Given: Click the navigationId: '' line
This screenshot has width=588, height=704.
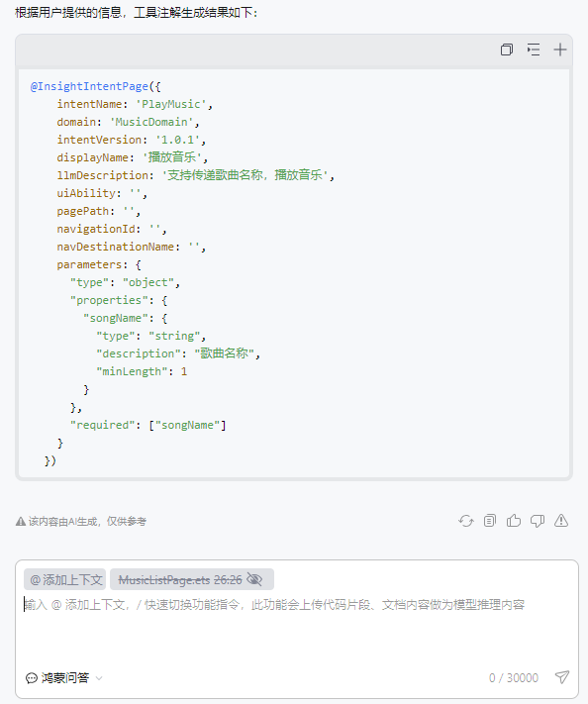Looking at the screenshot, I should click(112, 229).
